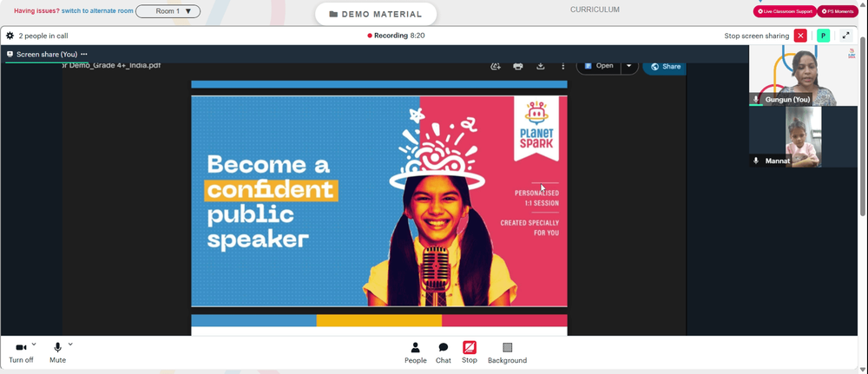868x374 pixels.
Task: Click switch to alternate room link
Action: (x=97, y=11)
